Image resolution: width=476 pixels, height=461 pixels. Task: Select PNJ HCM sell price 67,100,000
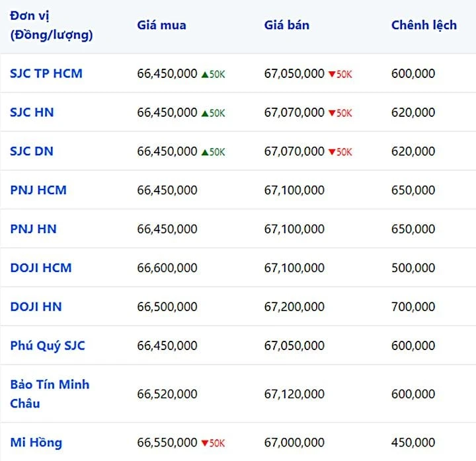tap(294, 190)
